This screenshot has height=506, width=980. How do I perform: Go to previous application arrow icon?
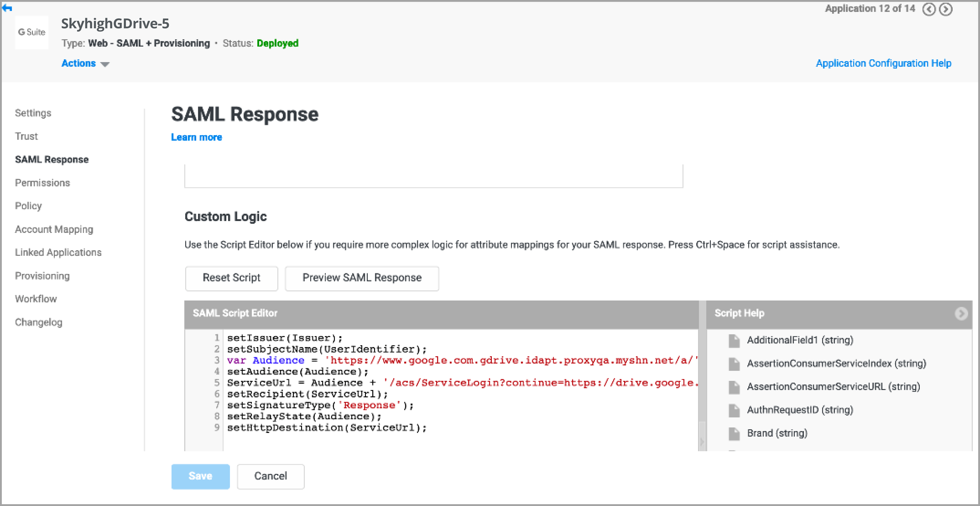tap(929, 9)
